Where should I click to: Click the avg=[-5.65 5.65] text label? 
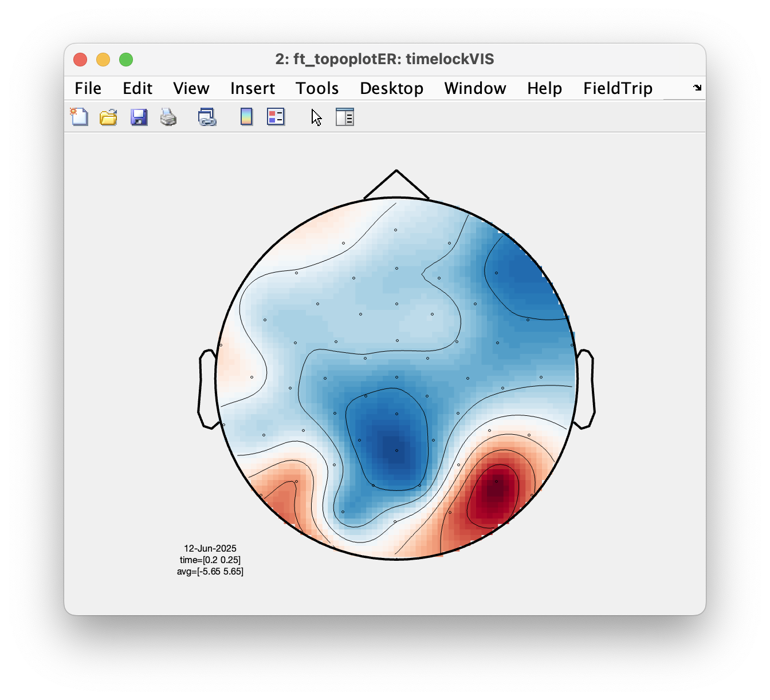(x=210, y=571)
